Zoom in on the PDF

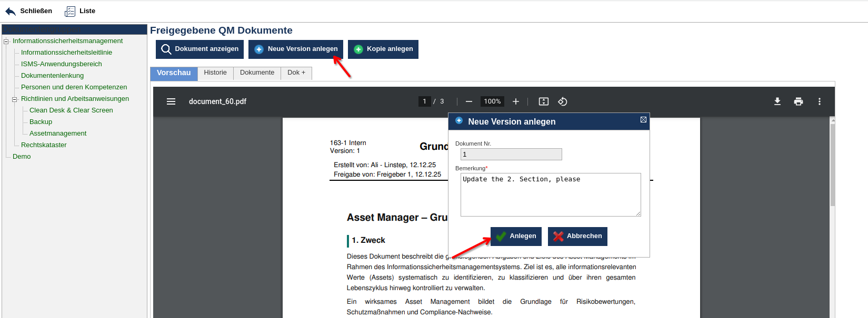pos(516,101)
